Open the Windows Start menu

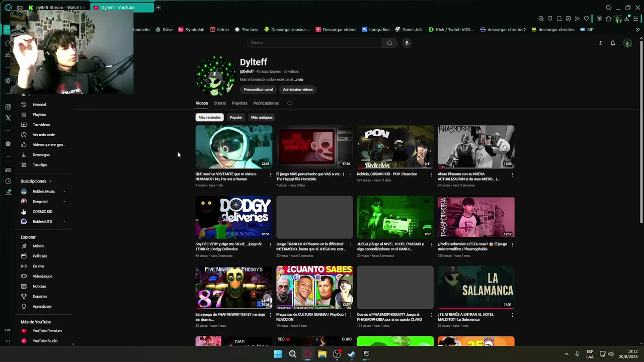click(278, 354)
